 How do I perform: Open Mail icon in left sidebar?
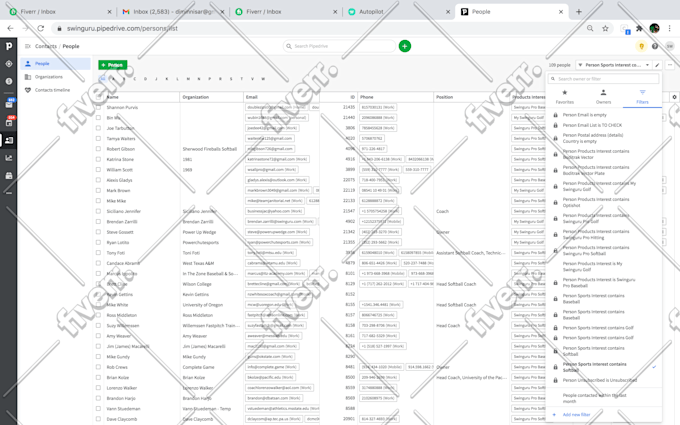[9, 104]
